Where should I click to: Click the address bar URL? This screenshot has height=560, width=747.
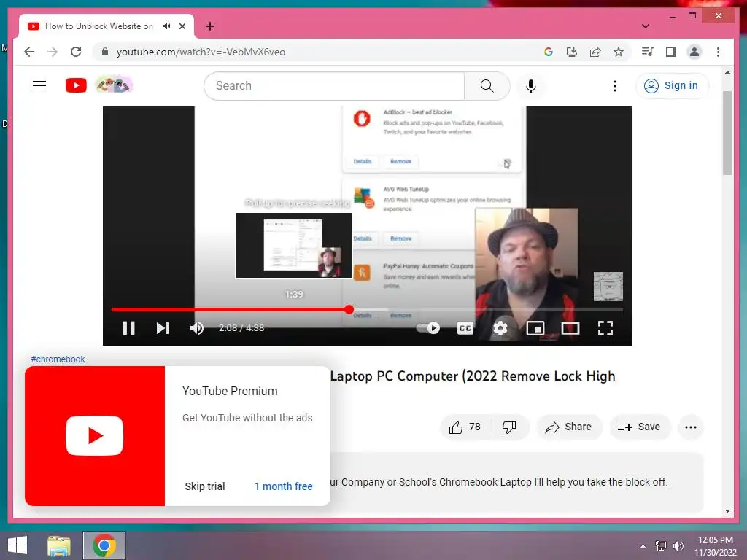point(201,52)
